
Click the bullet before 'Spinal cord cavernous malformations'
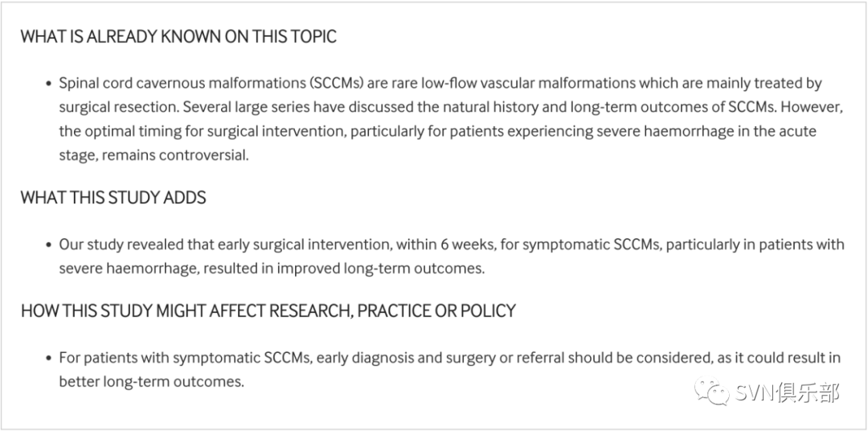tap(48, 84)
